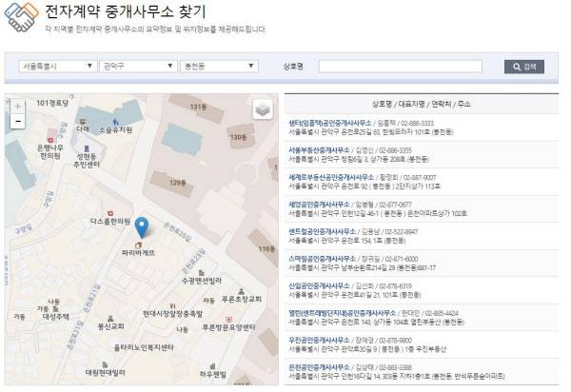Click the 푸른방문요양센터 medical icon
Image resolution: width=571 pixels, height=392 pixels.
click(228, 319)
